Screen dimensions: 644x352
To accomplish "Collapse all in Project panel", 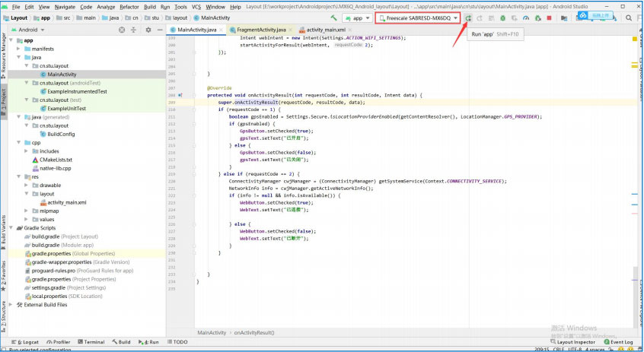I will click(x=133, y=30).
